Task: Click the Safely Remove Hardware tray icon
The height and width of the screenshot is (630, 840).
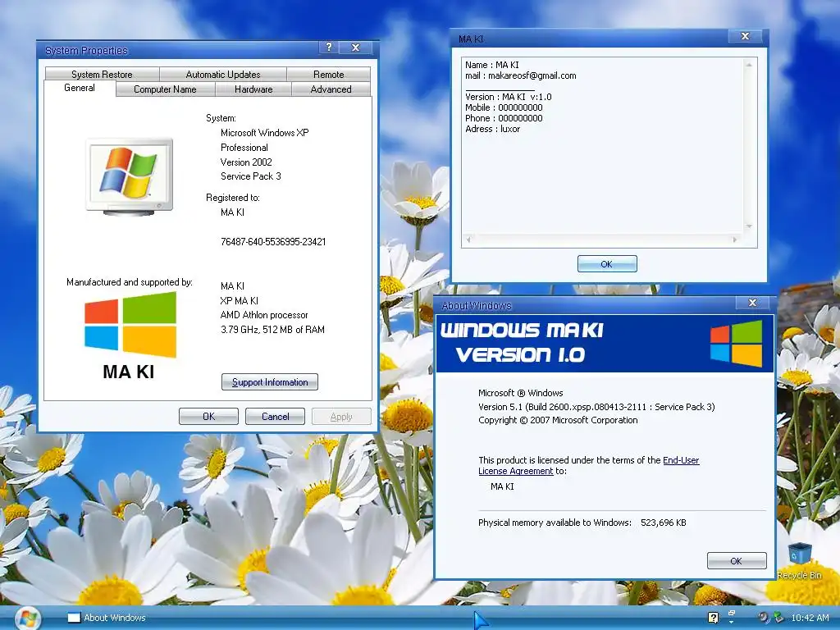Action: click(778, 618)
